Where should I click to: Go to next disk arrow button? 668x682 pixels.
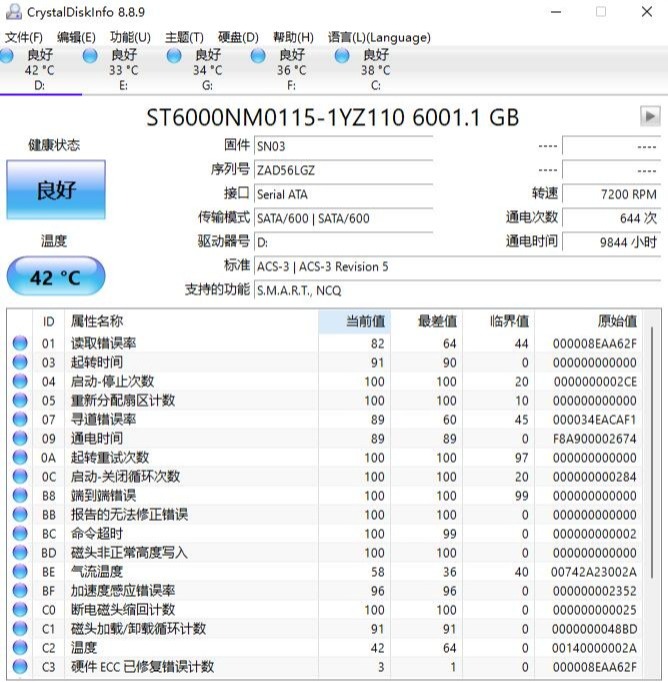pos(650,116)
